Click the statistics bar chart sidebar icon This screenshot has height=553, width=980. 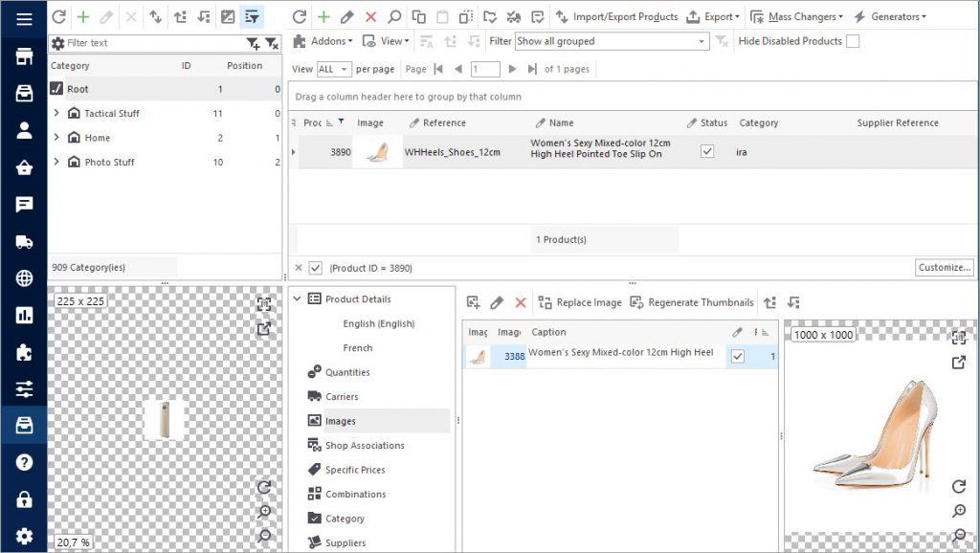coord(24,315)
